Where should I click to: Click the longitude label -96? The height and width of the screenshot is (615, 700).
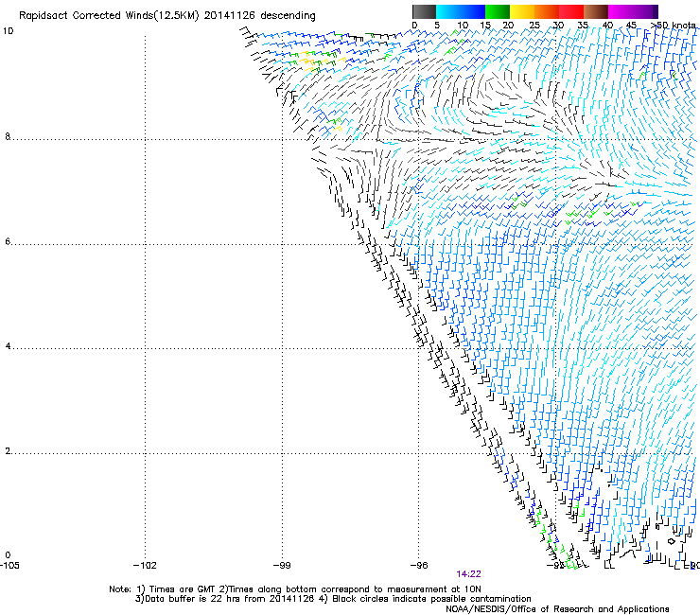click(x=419, y=566)
